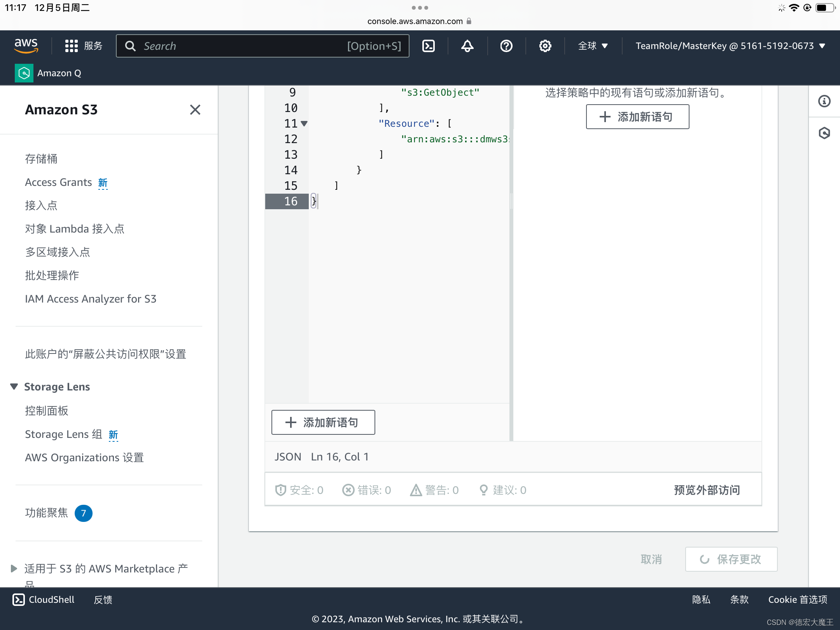Click the 保存更改 button

[731, 559]
